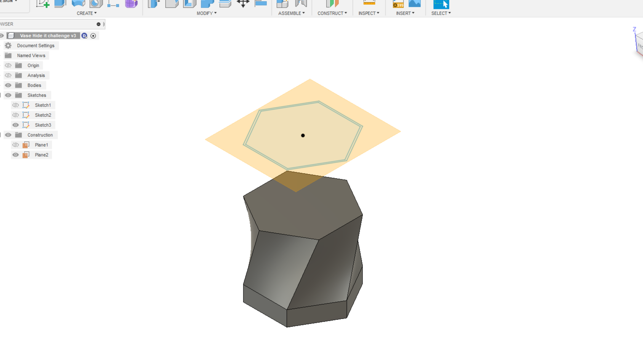This screenshot has width=643, height=364.
Task: Open the Hole tool
Action: click(x=95, y=3)
